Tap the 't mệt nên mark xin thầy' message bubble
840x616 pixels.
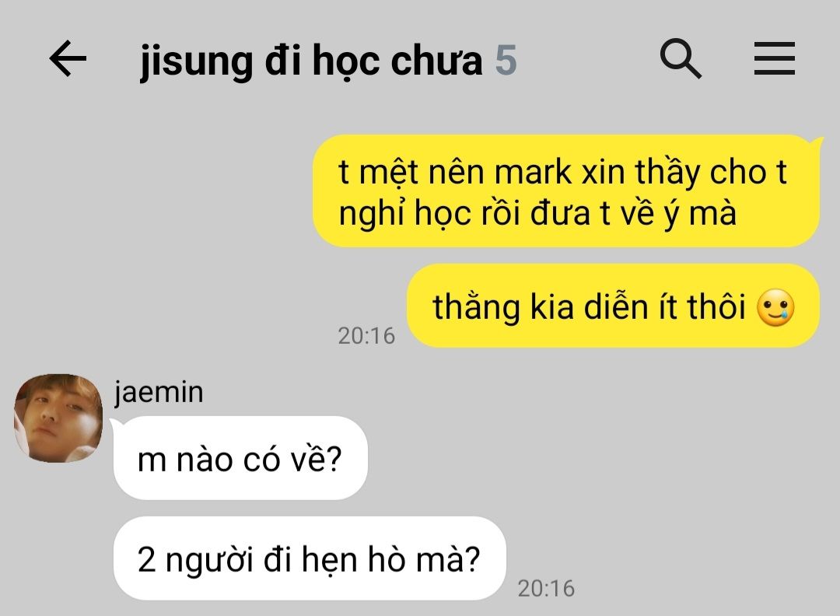(566, 191)
